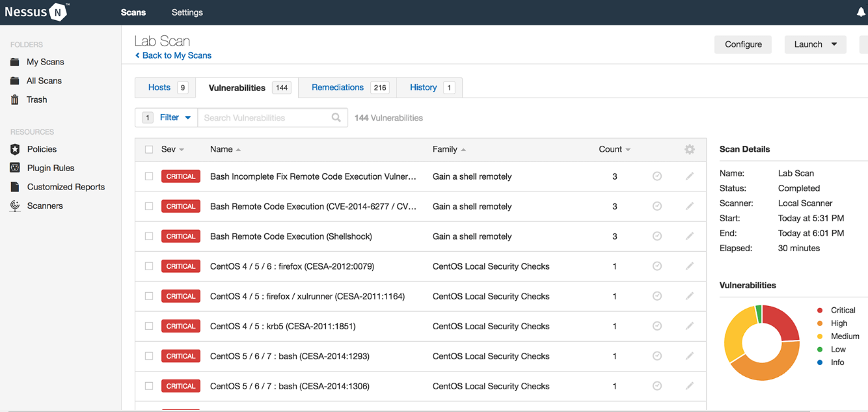Open Bash Remote Code Execution (Shellshock) entry

pos(291,236)
